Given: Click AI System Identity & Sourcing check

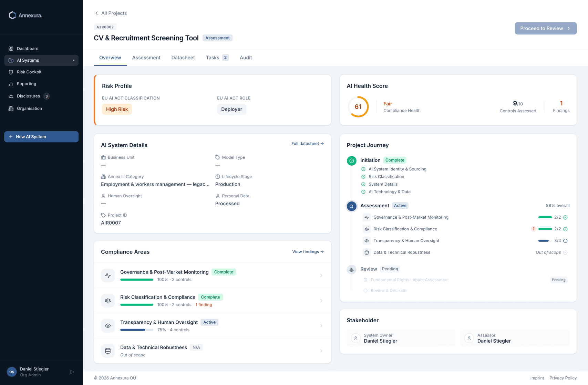Looking at the screenshot, I should tap(363, 169).
